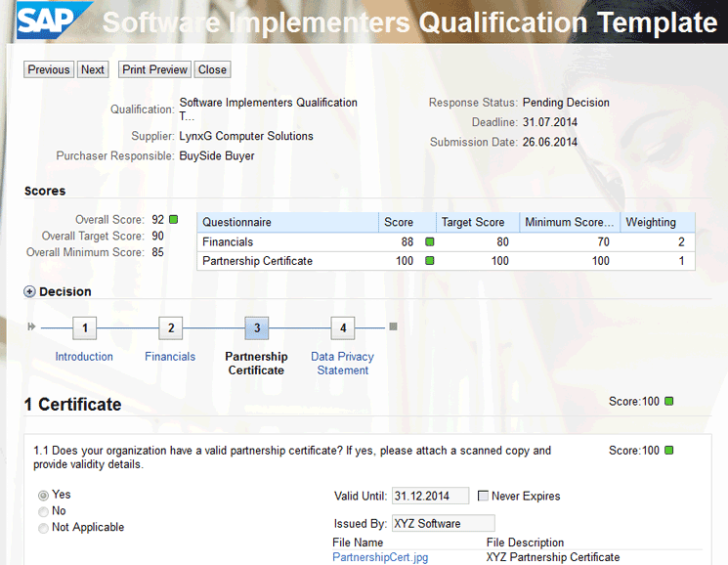Open the PartnershipCert.jpg attachment link

coord(380,557)
